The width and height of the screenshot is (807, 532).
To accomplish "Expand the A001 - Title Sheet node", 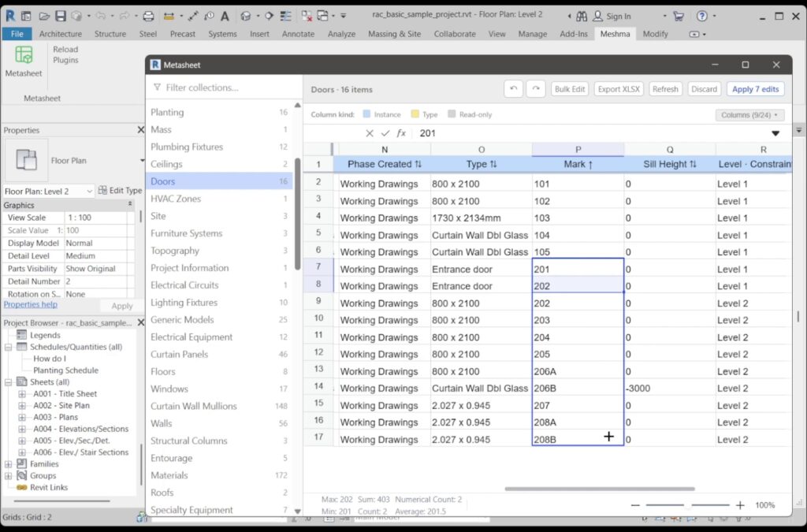I will (x=22, y=394).
